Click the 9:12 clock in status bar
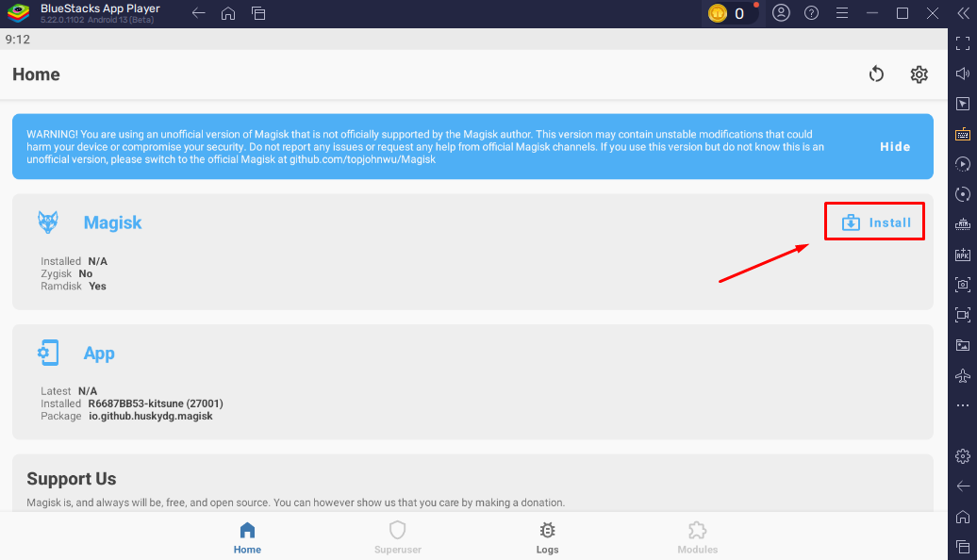The image size is (977, 560). pyautogui.click(x=17, y=40)
